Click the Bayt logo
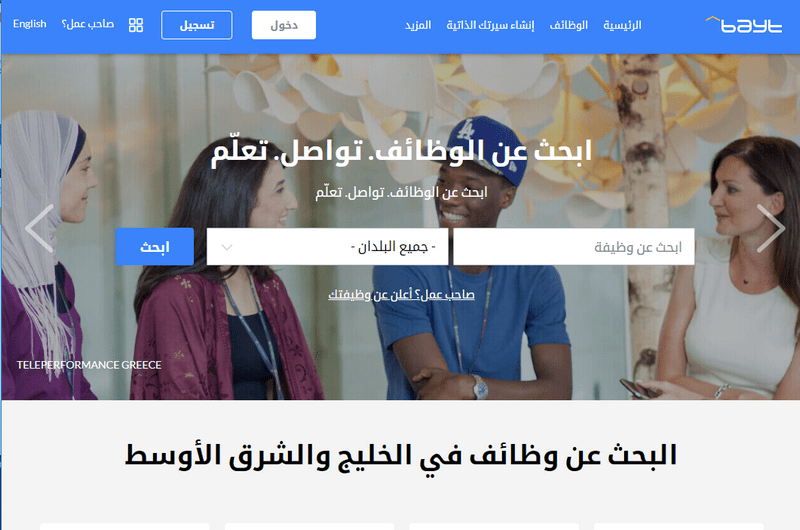The height and width of the screenshot is (530, 800). 743,24
